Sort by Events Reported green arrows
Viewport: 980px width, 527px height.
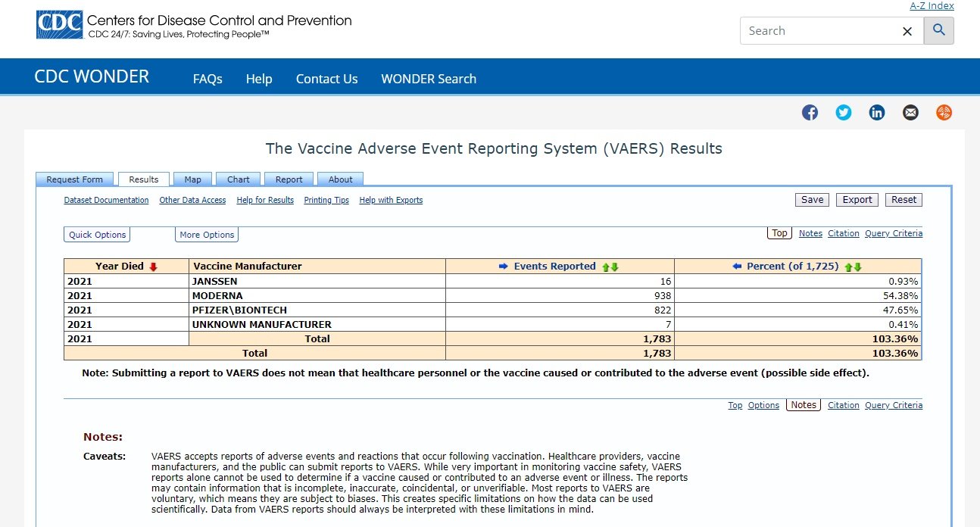pyautogui.click(x=610, y=267)
